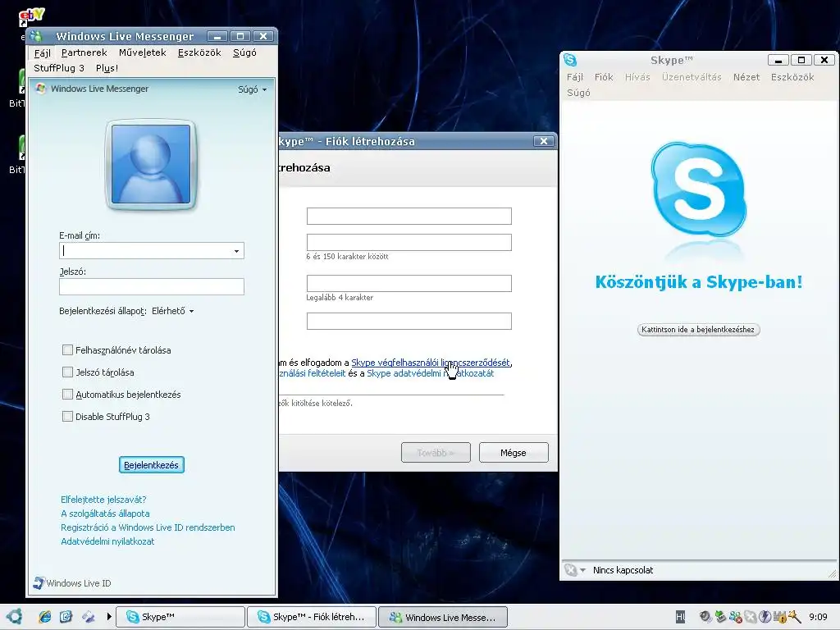This screenshot has width=840, height=630.
Task: Open Hívás menu in Skype window
Action: [637, 77]
